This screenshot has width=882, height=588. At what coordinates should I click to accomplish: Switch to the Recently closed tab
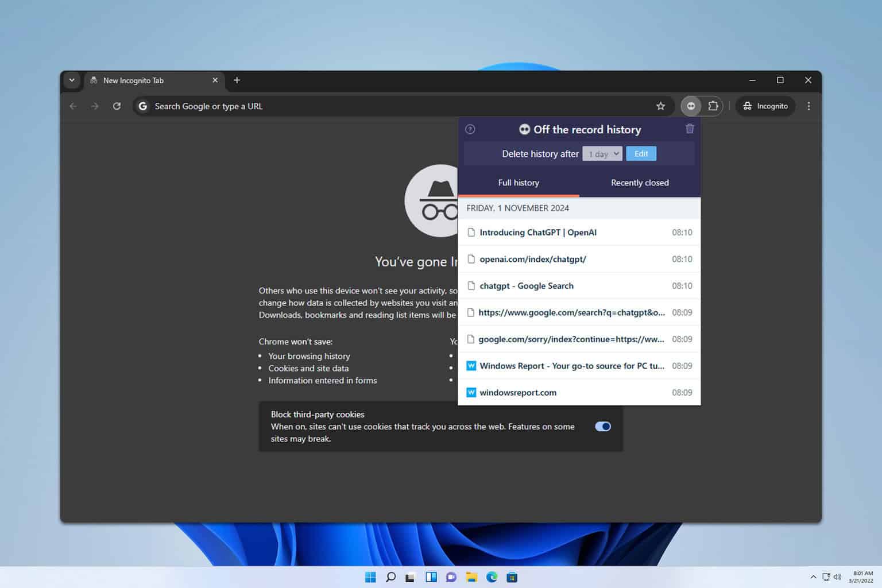(x=639, y=183)
